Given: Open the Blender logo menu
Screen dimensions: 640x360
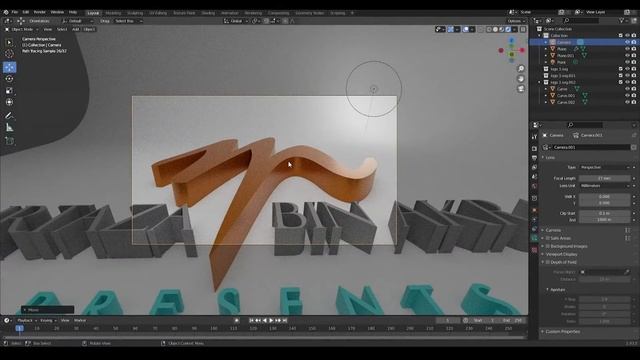Looking at the screenshot, I should [6, 12].
